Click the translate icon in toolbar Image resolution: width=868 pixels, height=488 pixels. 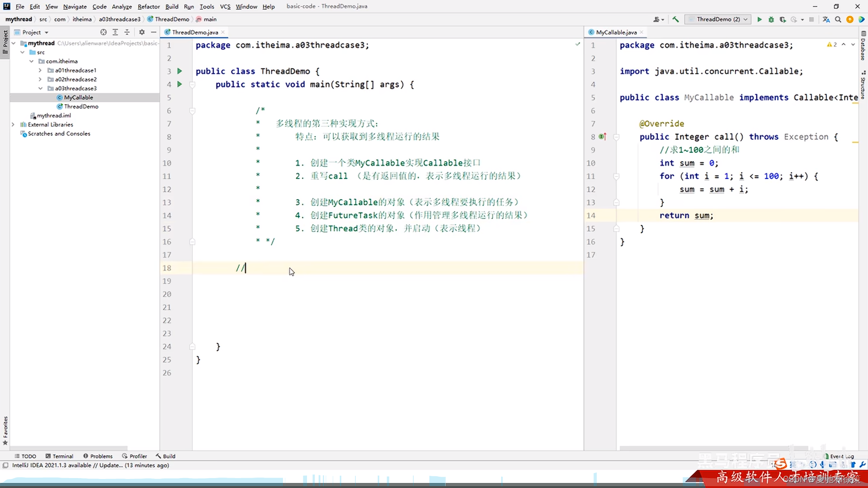(826, 19)
